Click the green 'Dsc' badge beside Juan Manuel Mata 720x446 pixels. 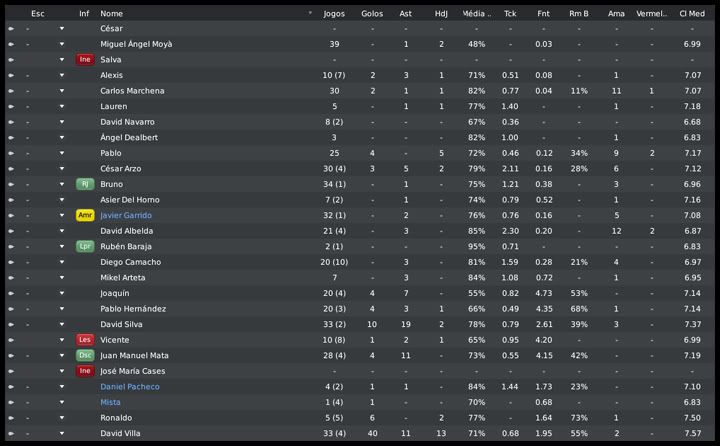pos(85,355)
